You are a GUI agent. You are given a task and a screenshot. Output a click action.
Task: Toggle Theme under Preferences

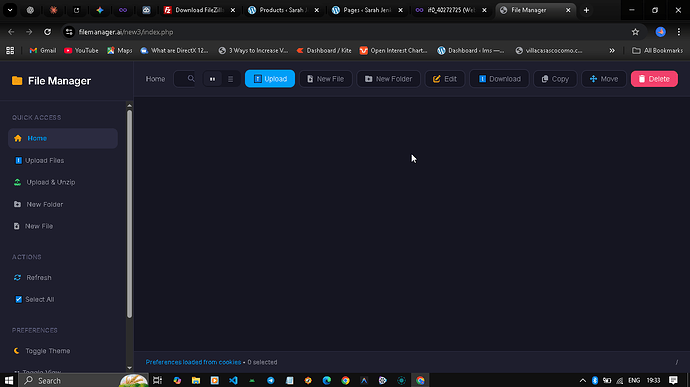click(63, 351)
